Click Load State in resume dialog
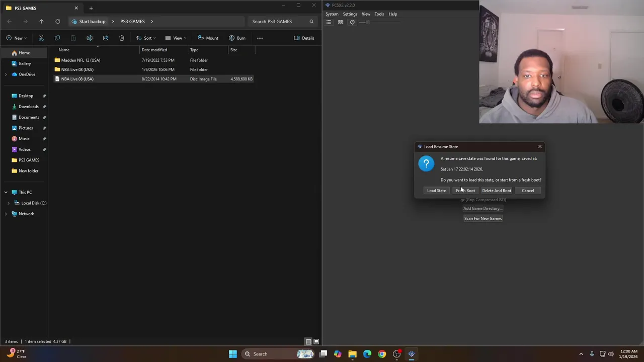Screen dimensions: 644x362 436,191
